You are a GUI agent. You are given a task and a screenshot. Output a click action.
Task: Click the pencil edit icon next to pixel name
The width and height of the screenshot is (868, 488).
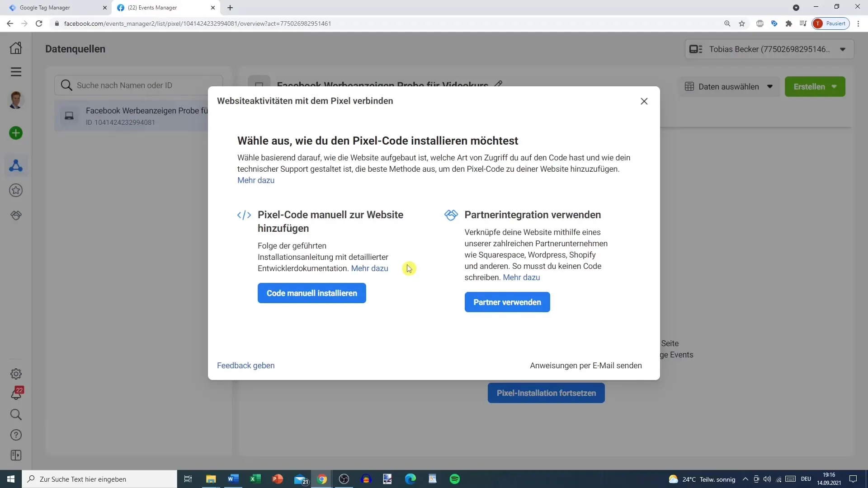coord(498,84)
